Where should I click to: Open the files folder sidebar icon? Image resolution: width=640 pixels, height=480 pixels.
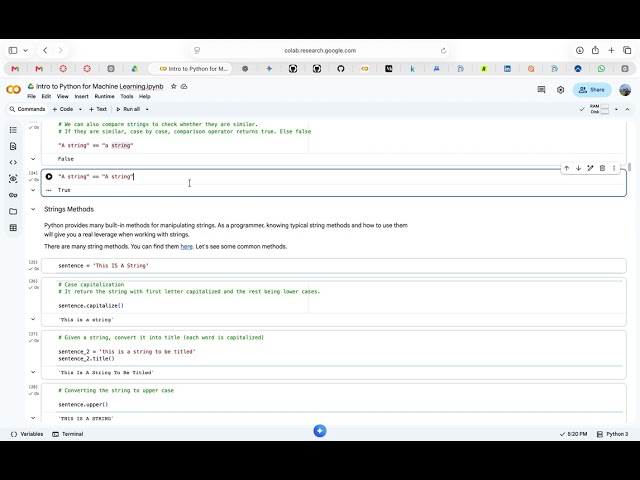click(13, 211)
